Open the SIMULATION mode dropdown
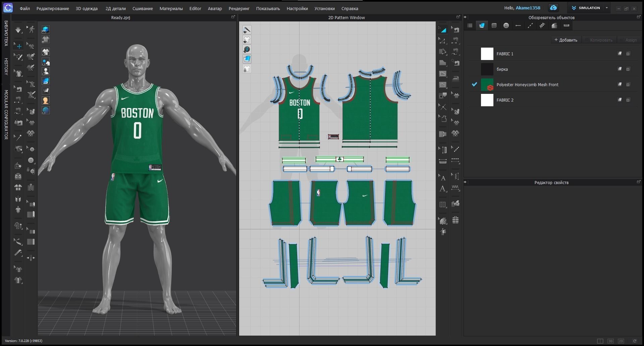This screenshot has width=644, height=346. pyautogui.click(x=606, y=8)
